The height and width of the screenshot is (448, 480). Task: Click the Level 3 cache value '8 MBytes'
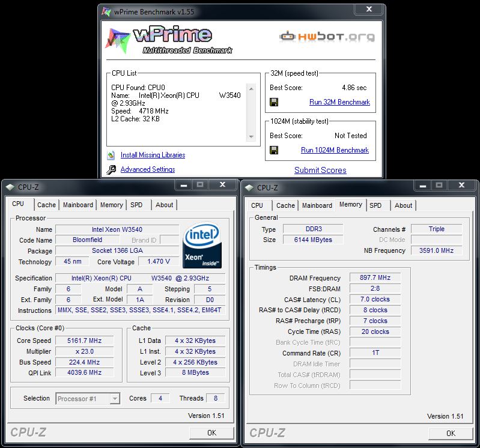point(195,373)
